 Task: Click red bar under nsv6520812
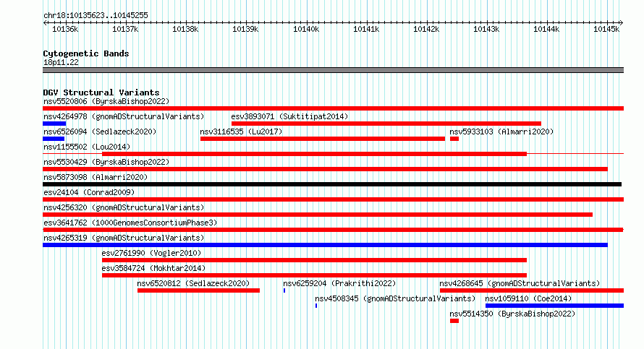point(198,290)
